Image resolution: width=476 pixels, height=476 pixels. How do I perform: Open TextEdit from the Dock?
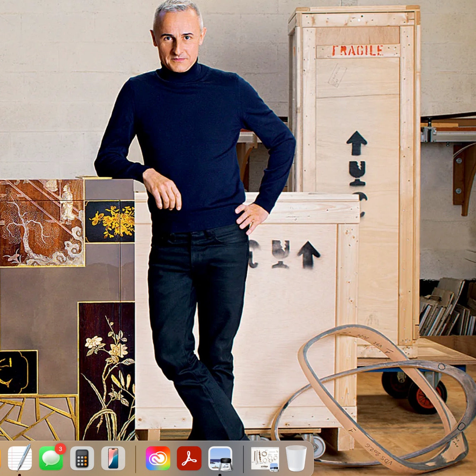(x=20, y=458)
